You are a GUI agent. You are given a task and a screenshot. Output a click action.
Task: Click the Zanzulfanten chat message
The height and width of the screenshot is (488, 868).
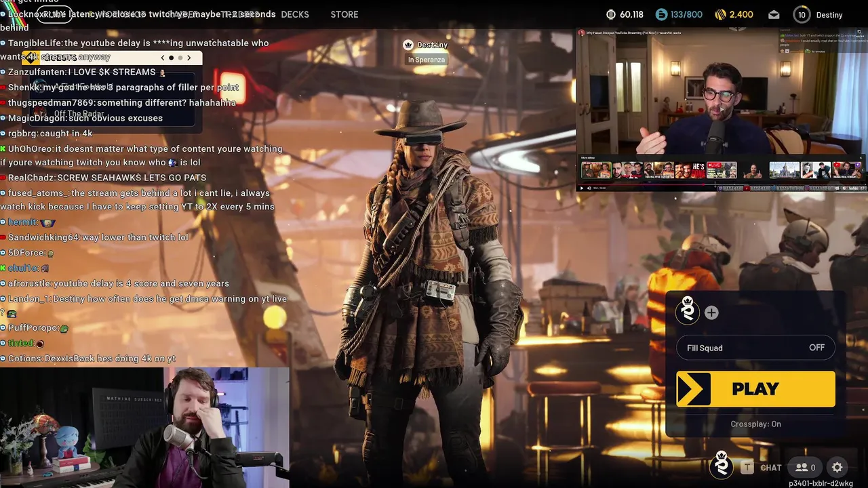(x=83, y=72)
